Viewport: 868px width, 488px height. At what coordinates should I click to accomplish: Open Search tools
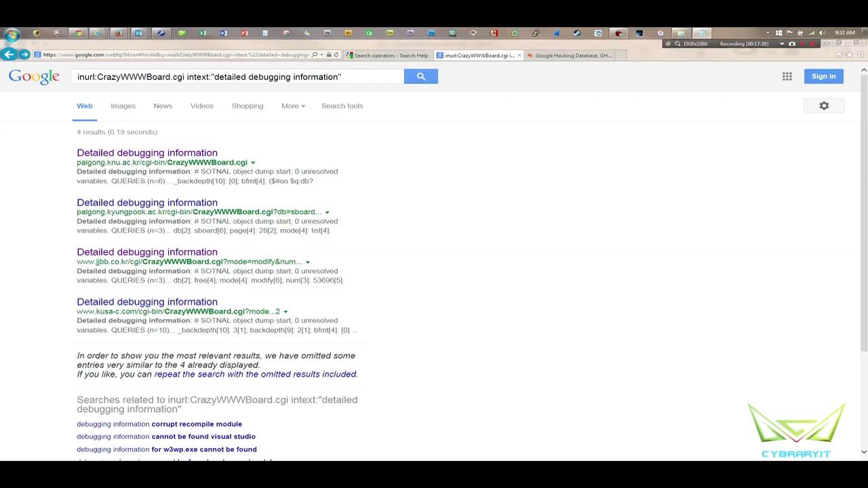342,106
